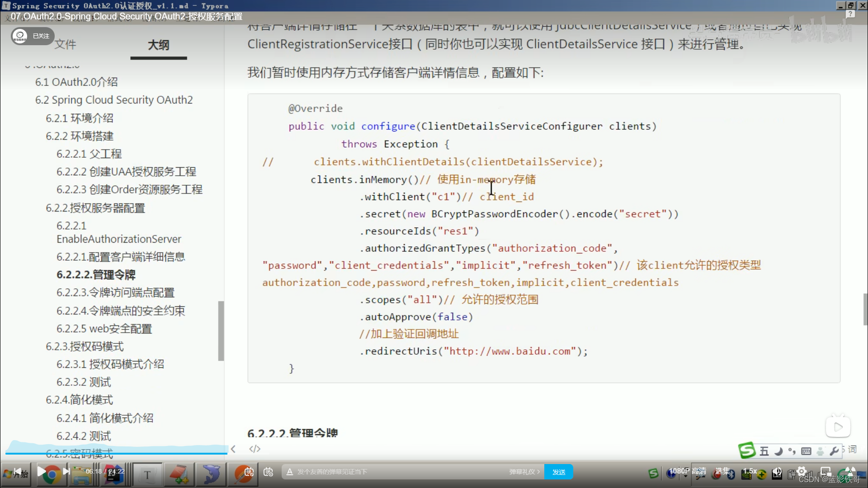This screenshot has height=488, width=868.
Task: Open the 1080P 高清 quality menu
Action: coord(688,471)
